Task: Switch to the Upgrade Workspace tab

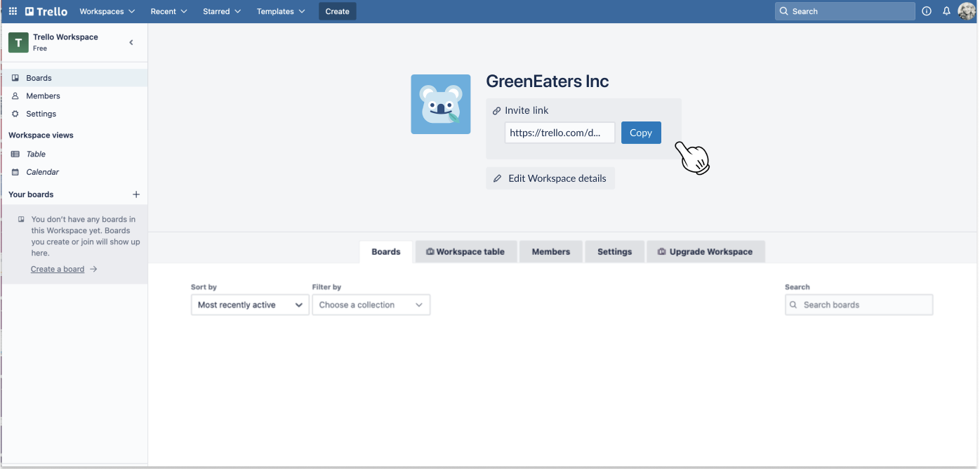Action: (705, 251)
